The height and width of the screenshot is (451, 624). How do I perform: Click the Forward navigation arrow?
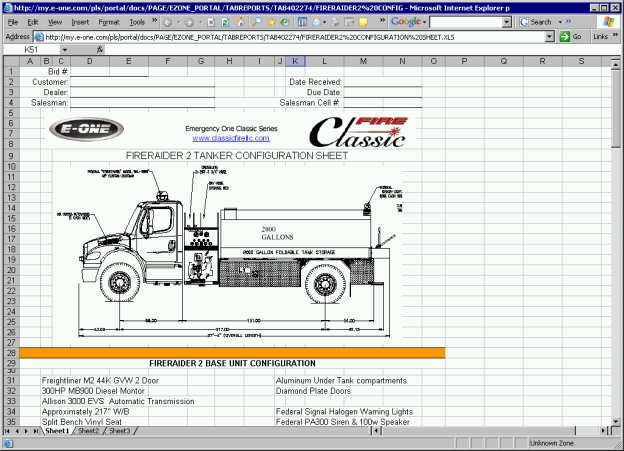(x=189, y=22)
